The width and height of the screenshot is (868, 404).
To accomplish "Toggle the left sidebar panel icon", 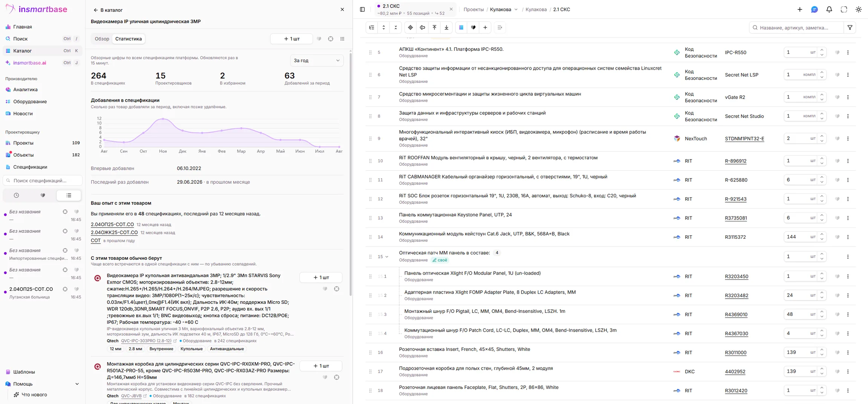I will coord(362,9).
